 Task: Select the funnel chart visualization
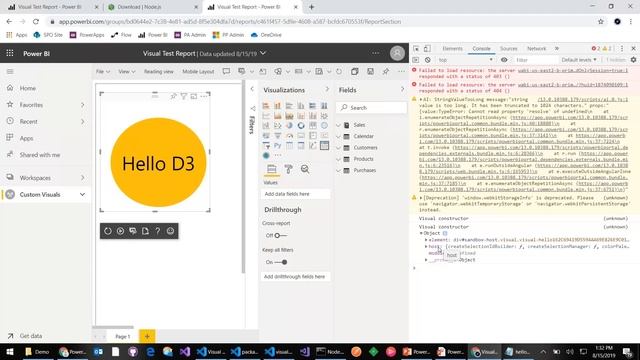[x=278, y=136]
